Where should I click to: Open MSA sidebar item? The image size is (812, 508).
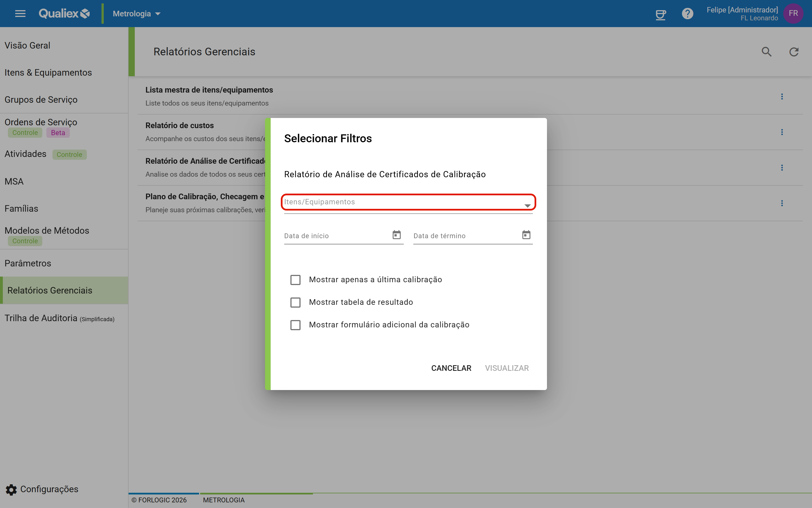64,181
